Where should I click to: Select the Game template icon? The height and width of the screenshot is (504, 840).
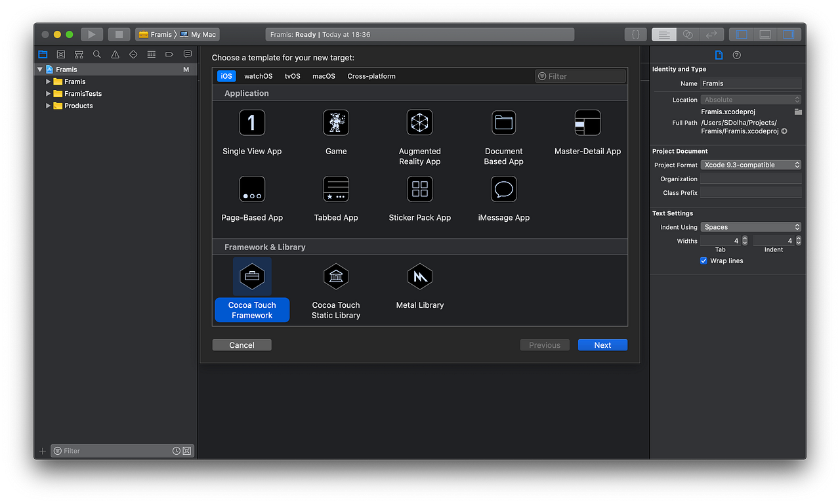coord(336,123)
